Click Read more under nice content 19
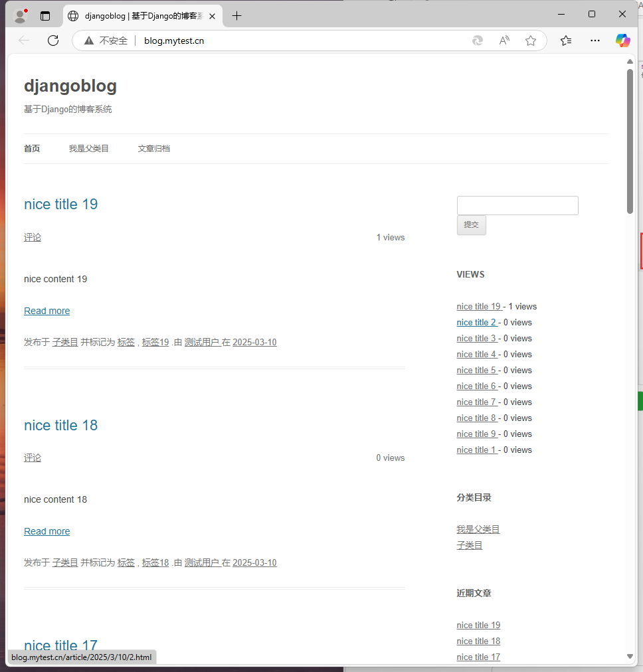Viewport: 643px width, 672px height. point(46,311)
